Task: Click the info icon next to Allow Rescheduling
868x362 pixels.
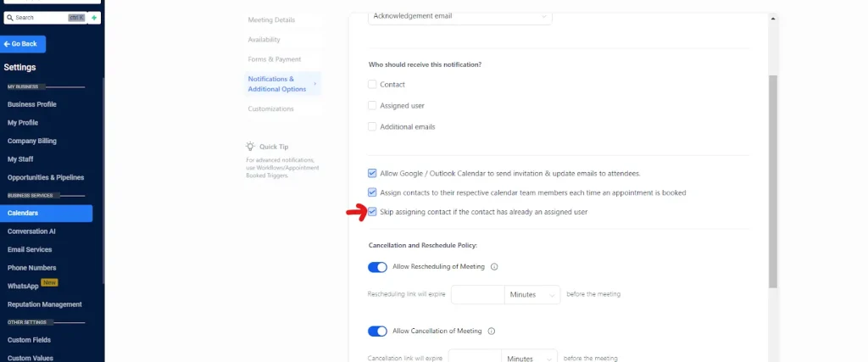Action: pos(494,267)
